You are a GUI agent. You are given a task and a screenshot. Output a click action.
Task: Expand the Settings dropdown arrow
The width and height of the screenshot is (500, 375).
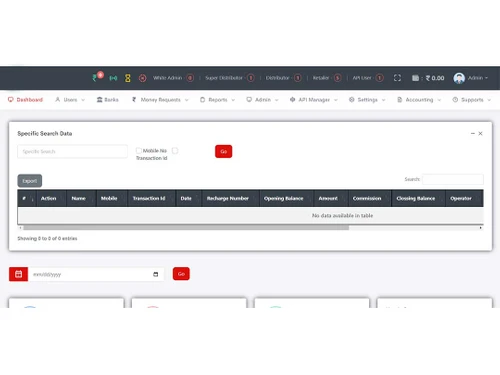(383, 100)
